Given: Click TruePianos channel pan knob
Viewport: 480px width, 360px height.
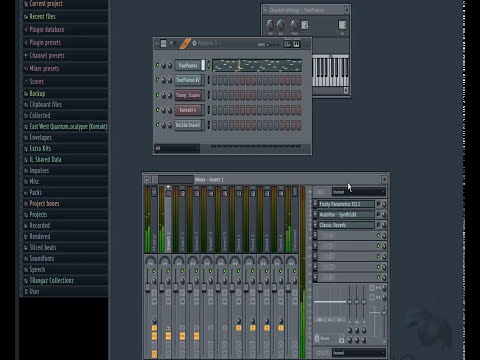Looking at the screenshot, I should 163,65.
